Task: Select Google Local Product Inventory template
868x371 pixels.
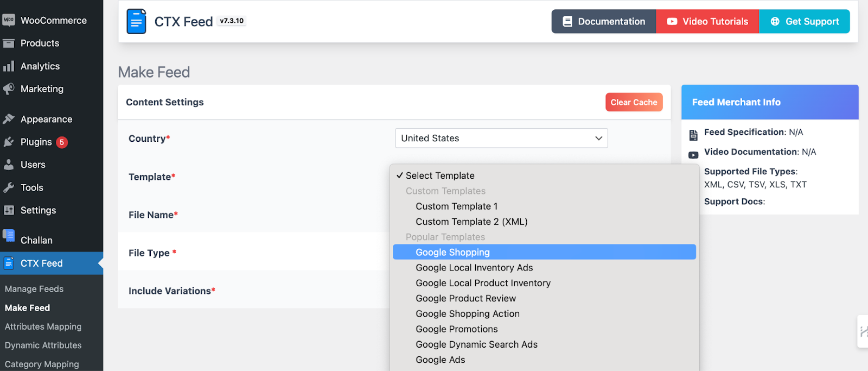Action: point(544,283)
